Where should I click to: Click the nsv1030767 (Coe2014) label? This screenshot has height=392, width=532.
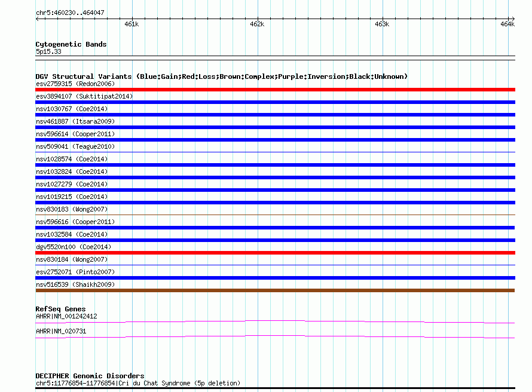[x=72, y=109]
